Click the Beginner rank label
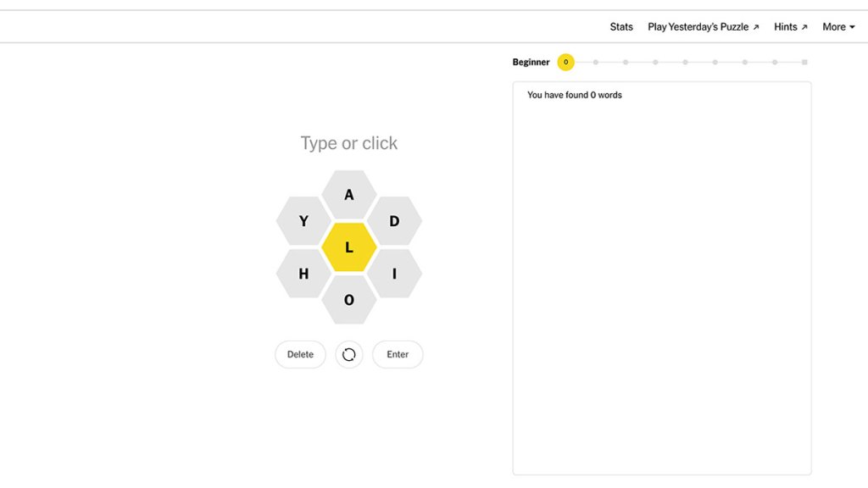 [531, 62]
